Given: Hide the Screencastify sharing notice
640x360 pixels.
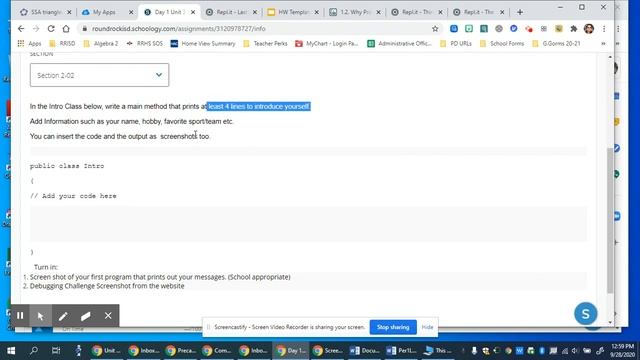Looking at the screenshot, I should click(x=427, y=327).
